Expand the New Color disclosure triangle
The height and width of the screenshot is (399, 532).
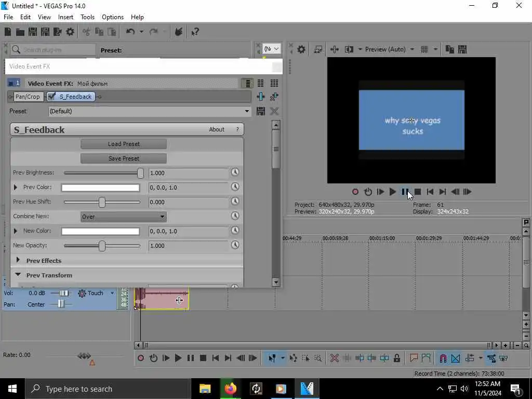coord(15,231)
